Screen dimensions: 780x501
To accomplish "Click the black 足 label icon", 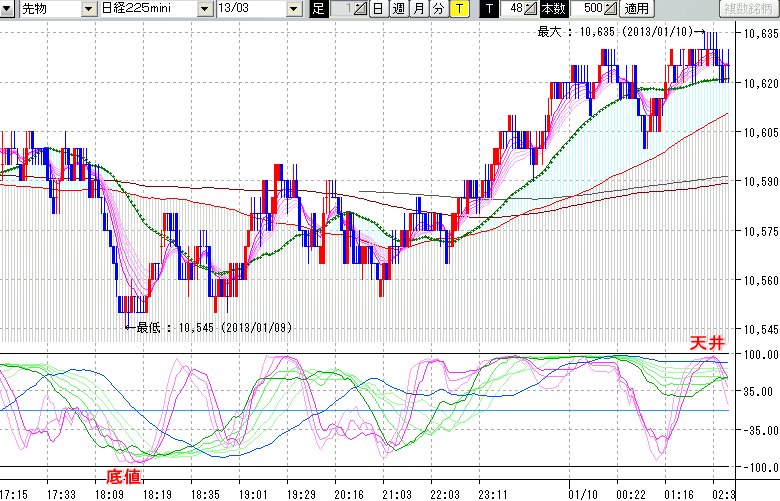I will (318, 9).
